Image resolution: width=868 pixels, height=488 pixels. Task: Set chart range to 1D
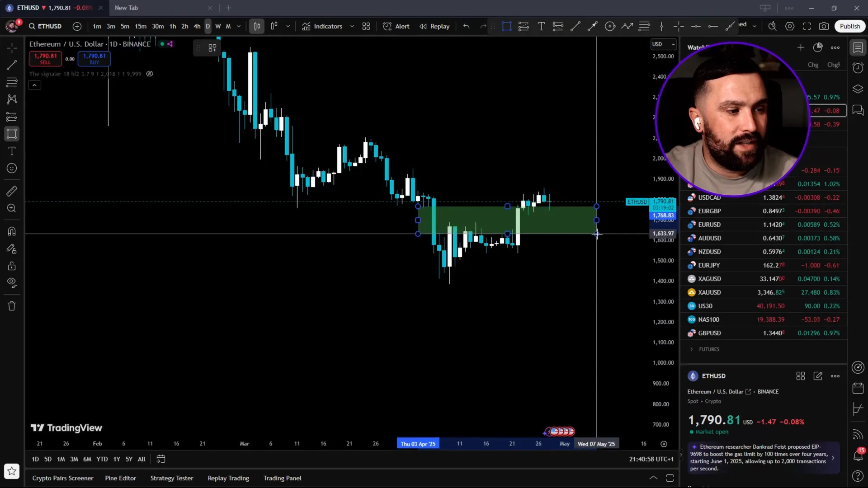35,459
